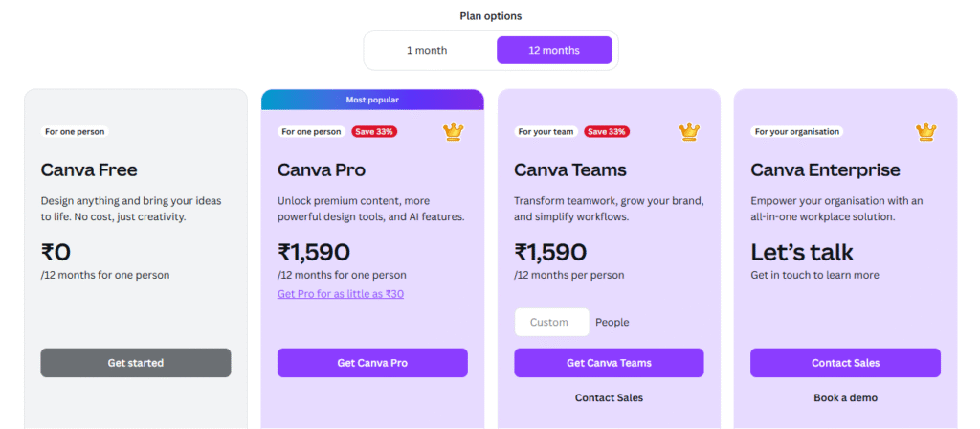Click the Get Canva Pro button
The image size is (980, 429).
click(x=372, y=363)
